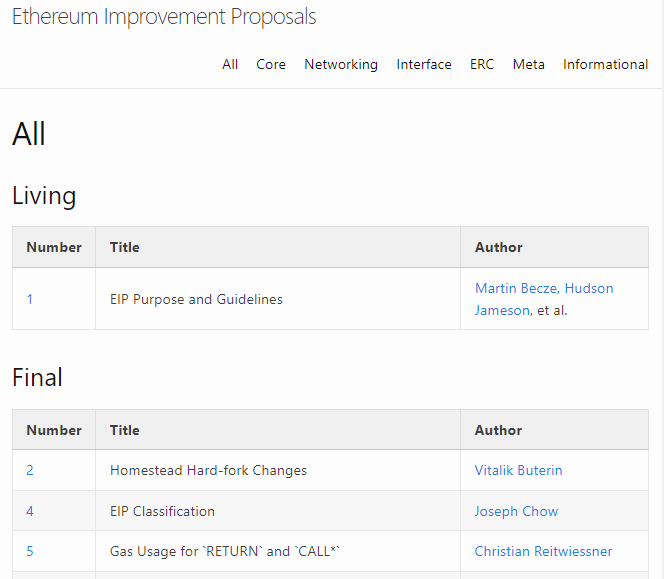Image resolution: width=664 pixels, height=579 pixels.
Task: Click the EIP Purpose and Guidelines title
Action: [x=196, y=299]
